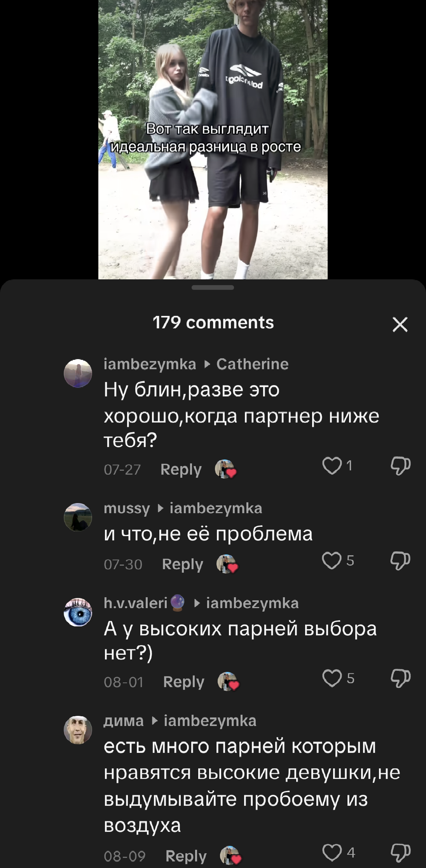Like mussy's comment with heart icon
426x868 pixels.
[332, 561]
